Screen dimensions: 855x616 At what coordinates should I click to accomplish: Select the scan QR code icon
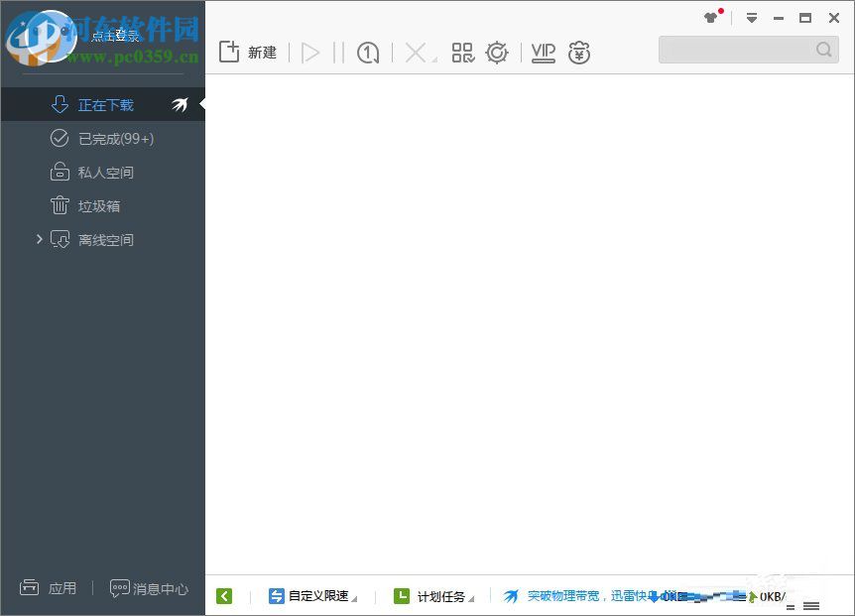coord(462,52)
